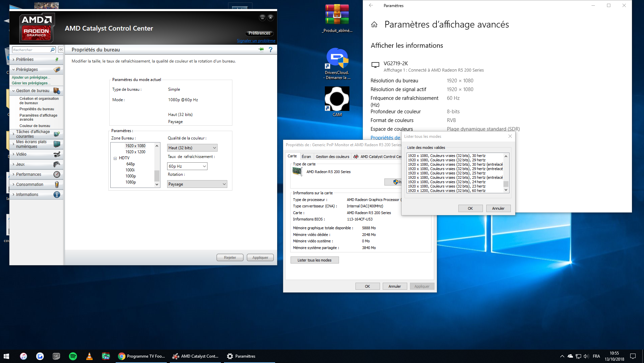Minimize Catalyst Control Center with round button
This screenshot has height=363, width=644.
[x=262, y=17]
